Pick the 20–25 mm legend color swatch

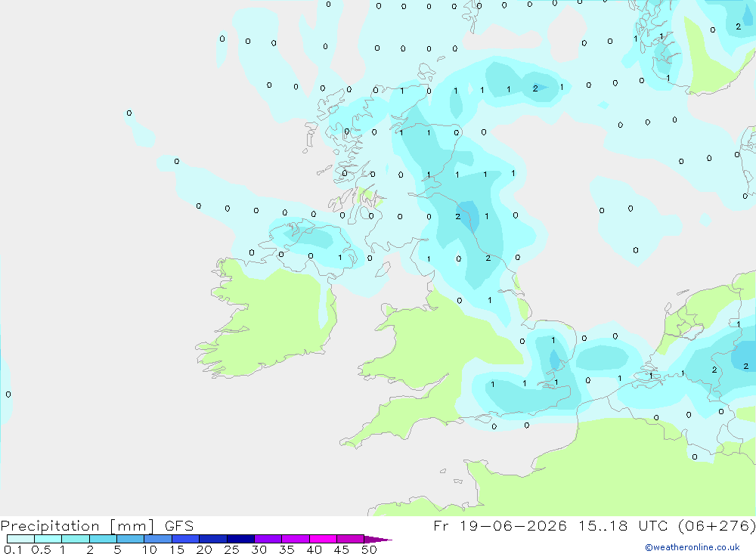pos(212,539)
